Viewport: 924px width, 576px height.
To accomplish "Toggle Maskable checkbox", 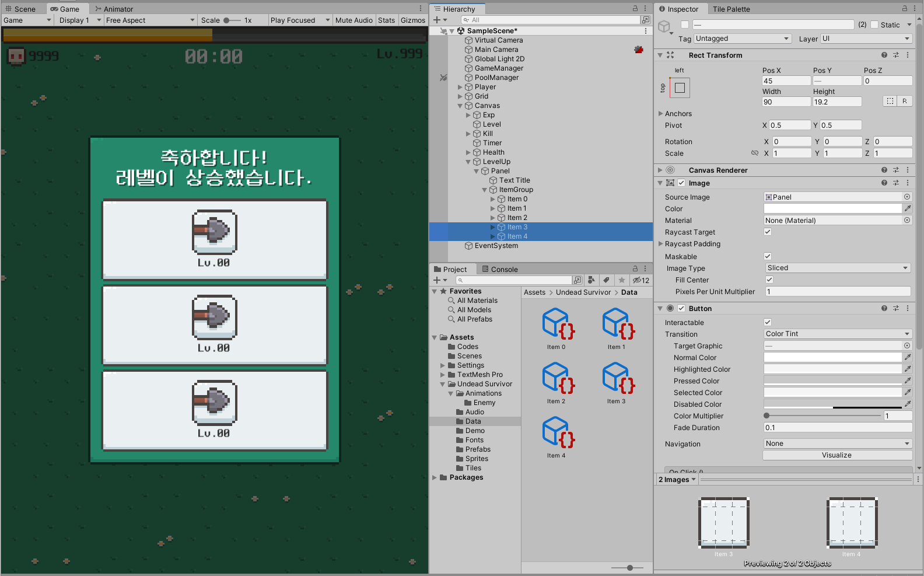I will click(x=768, y=256).
